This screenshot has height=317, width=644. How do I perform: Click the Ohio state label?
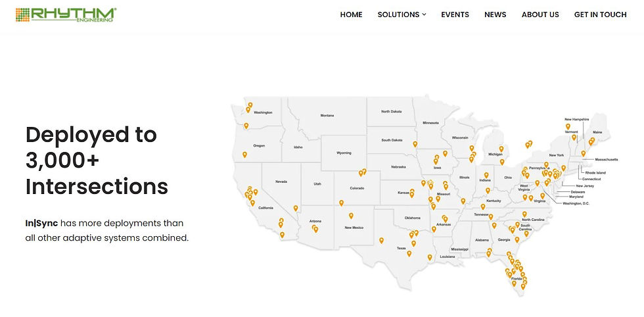click(508, 178)
